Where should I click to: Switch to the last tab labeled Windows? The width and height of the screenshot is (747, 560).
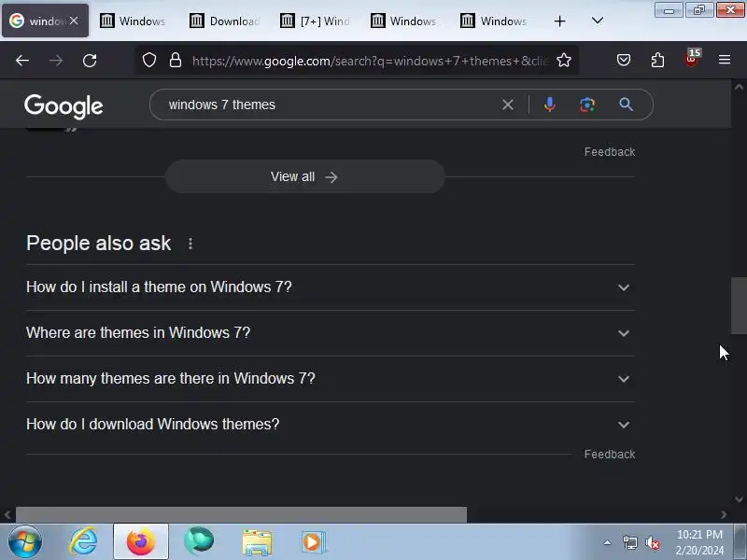click(496, 21)
